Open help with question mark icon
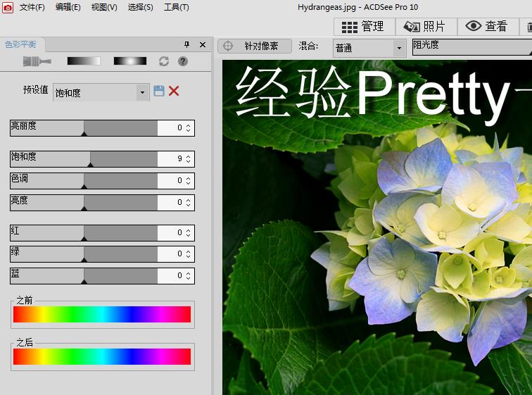 pos(183,61)
